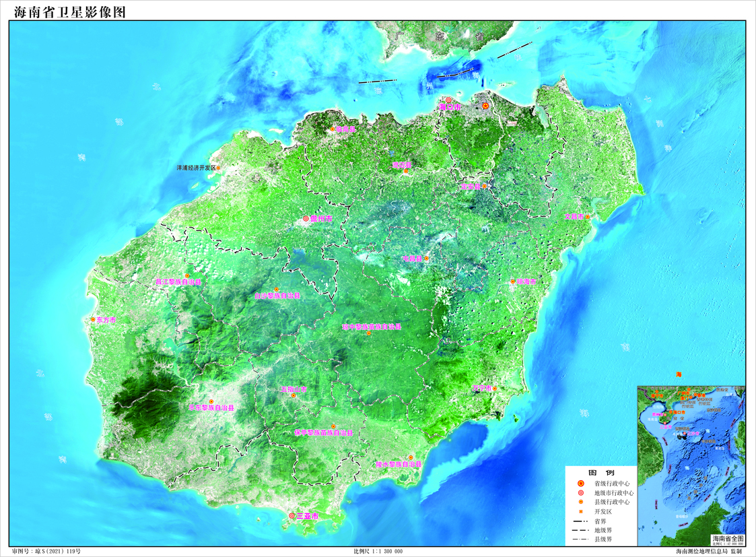
Task: Click the character 广 on the Guangdong mainland
Action: [399, 35]
